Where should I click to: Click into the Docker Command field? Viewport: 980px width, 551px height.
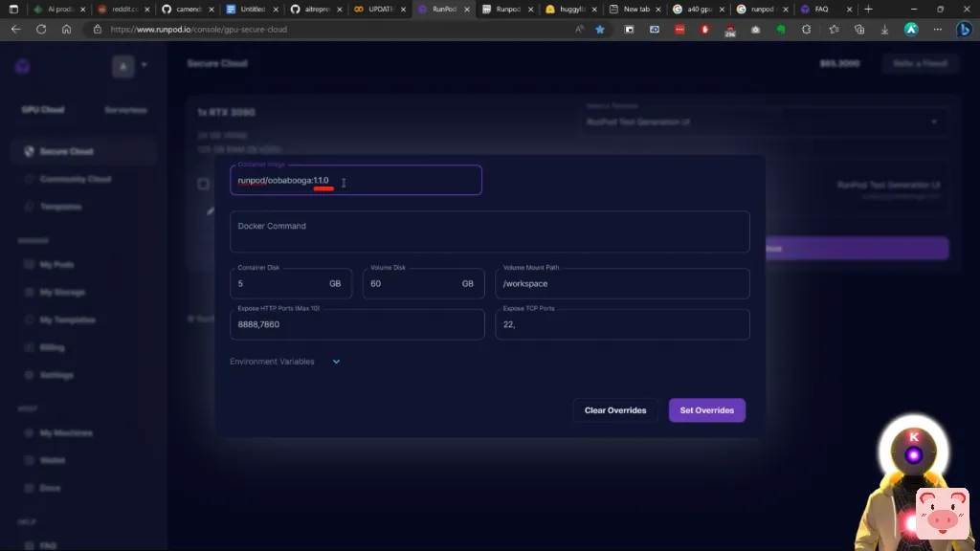489,231
